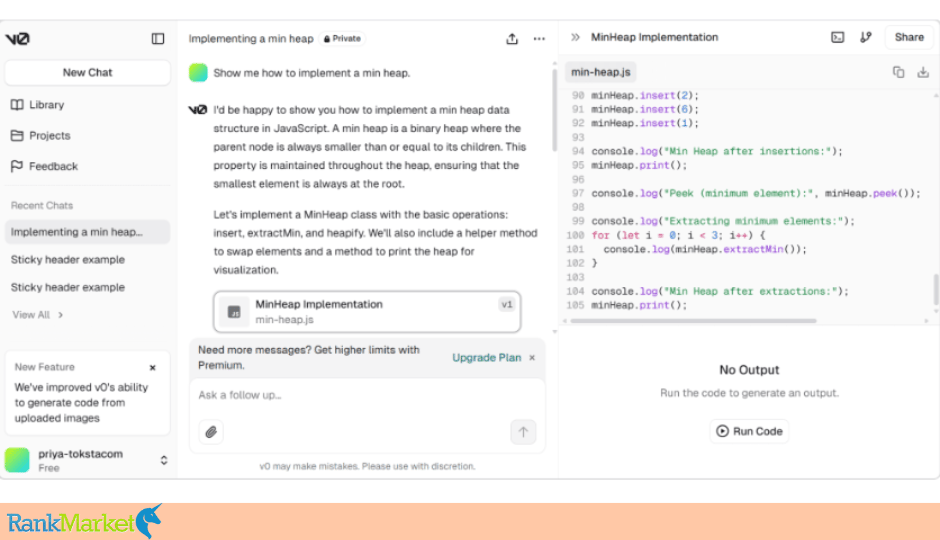Select the min-heap.js file tab

pos(600,72)
